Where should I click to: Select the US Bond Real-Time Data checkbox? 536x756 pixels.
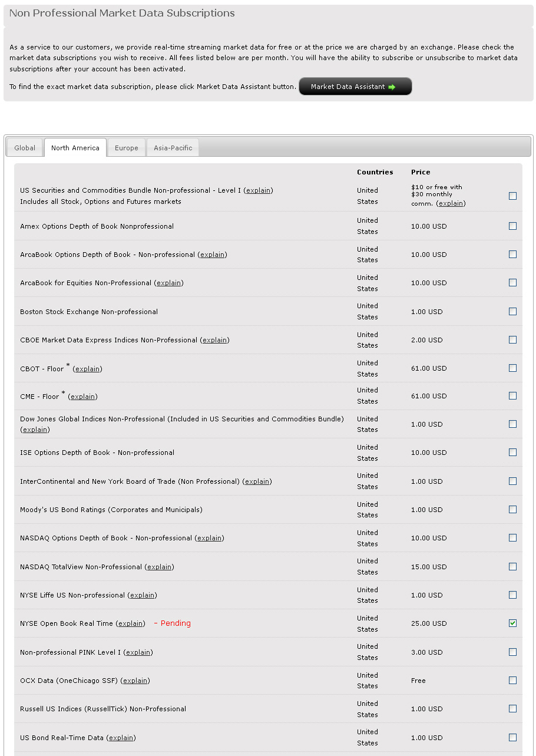coord(512,738)
